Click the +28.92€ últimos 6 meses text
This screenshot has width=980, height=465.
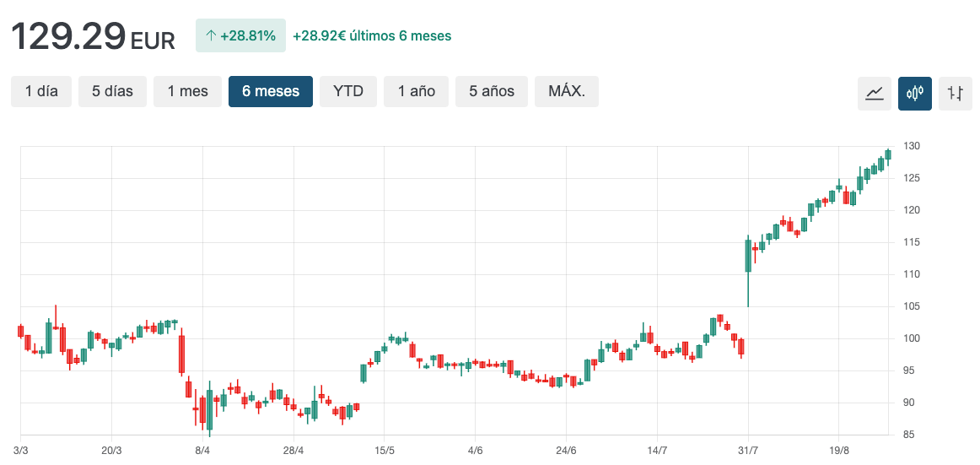click(x=371, y=35)
